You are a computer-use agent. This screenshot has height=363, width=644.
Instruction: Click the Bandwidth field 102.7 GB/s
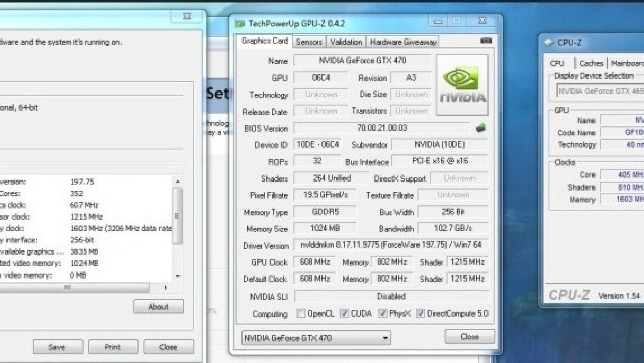click(x=453, y=229)
